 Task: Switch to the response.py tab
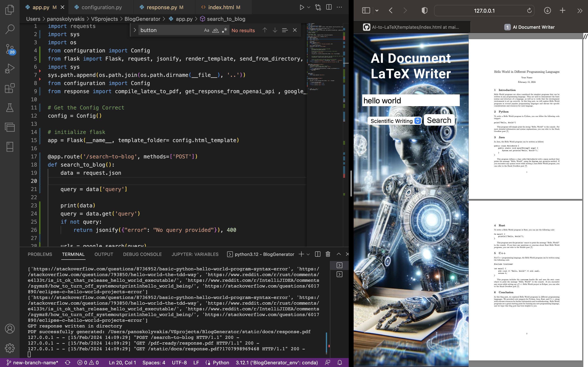(162, 7)
